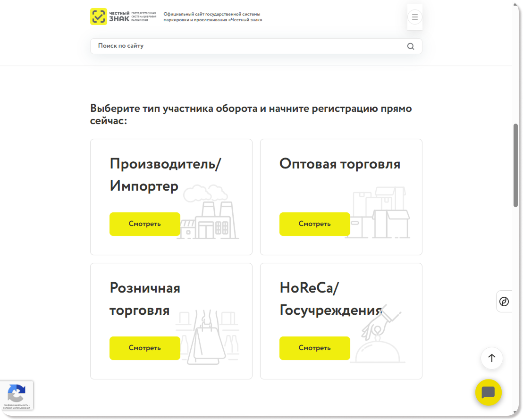Click the compass icon on right edge
The width and height of the screenshot is (523, 420).
click(x=504, y=301)
